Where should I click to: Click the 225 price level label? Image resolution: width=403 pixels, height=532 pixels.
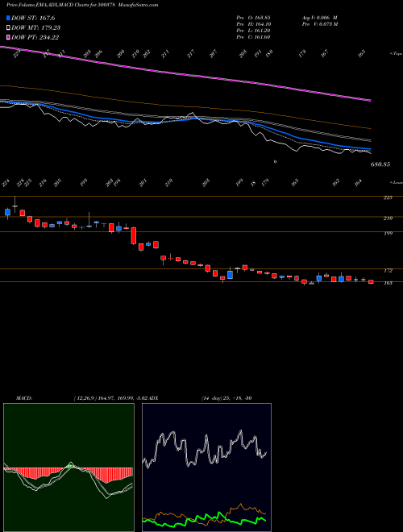(388, 197)
